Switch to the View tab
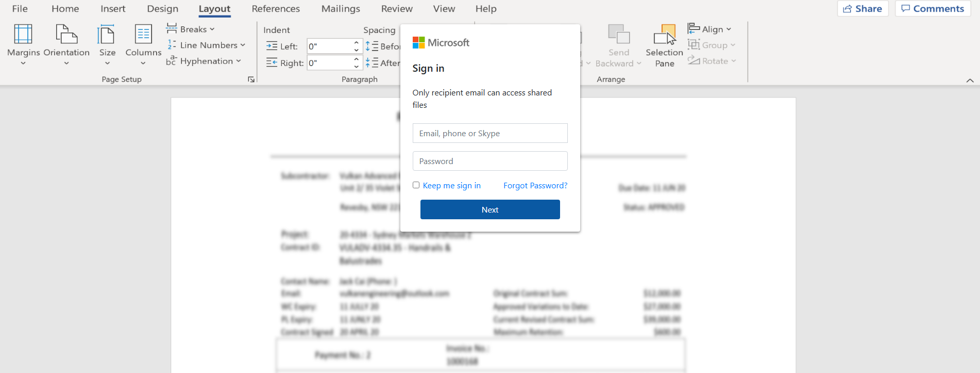The height and width of the screenshot is (373, 980). pos(444,9)
